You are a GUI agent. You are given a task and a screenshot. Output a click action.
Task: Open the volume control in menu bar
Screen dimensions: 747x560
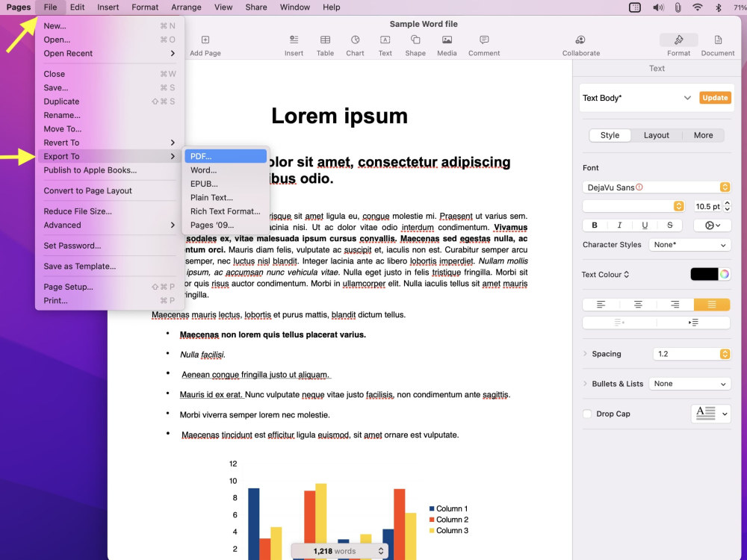point(658,7)
